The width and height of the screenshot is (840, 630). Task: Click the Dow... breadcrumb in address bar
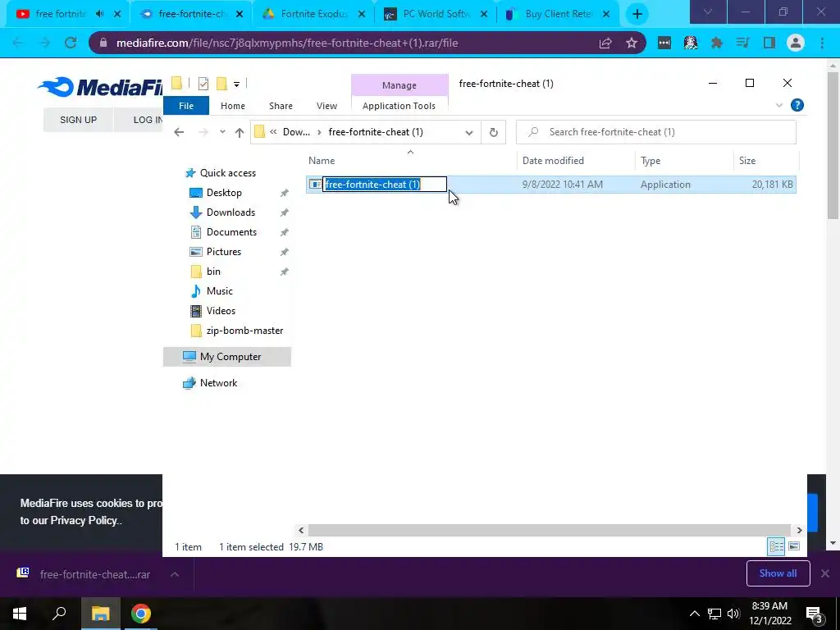(295, 132)
